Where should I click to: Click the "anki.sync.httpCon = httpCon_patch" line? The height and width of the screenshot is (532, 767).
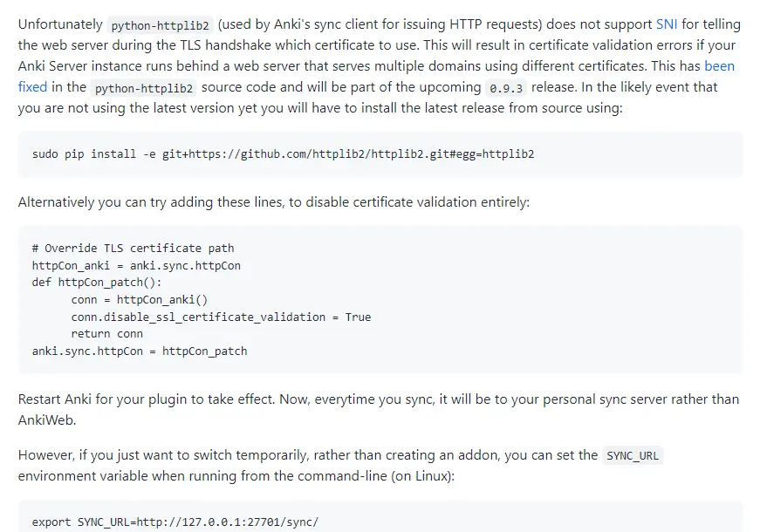[140, 351]
